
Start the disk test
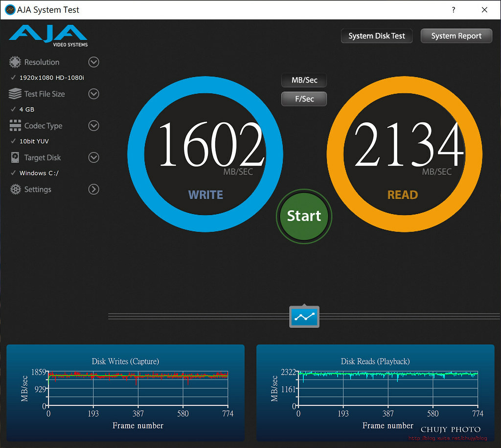[304, 216]
